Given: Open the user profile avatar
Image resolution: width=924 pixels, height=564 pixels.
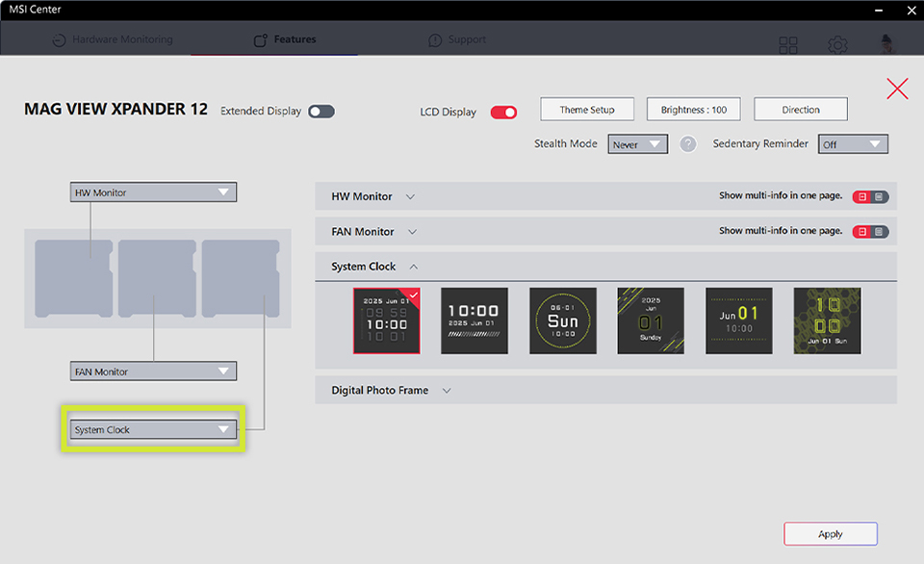Looking at the screenshot, I should coord(885,43).
